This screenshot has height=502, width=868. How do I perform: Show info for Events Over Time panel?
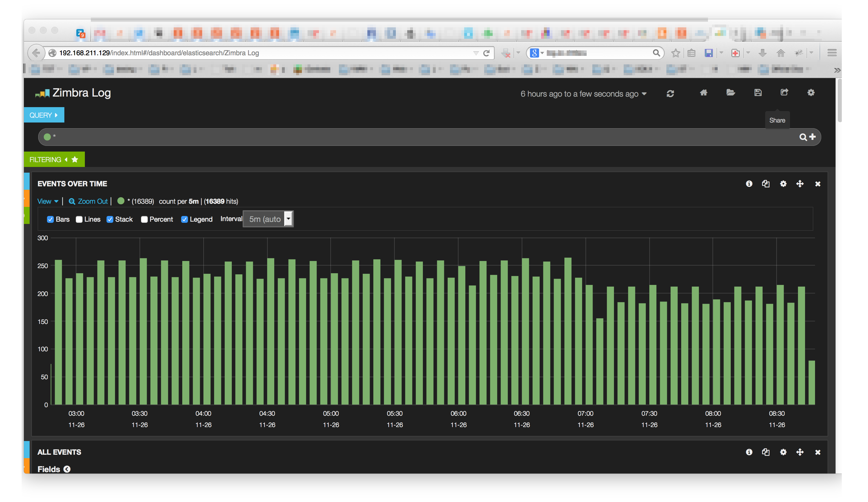pyautogui.click(x=749, y=184)
